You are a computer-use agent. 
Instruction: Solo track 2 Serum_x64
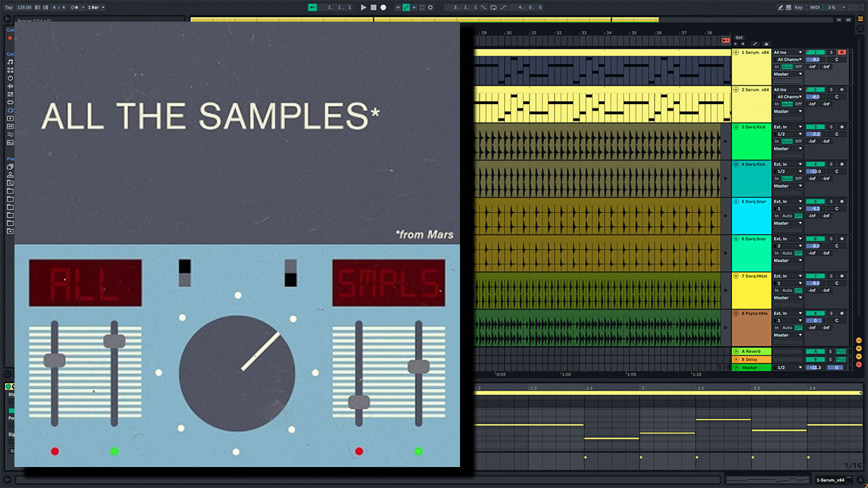pyautogui.click(x=831, y=90)
